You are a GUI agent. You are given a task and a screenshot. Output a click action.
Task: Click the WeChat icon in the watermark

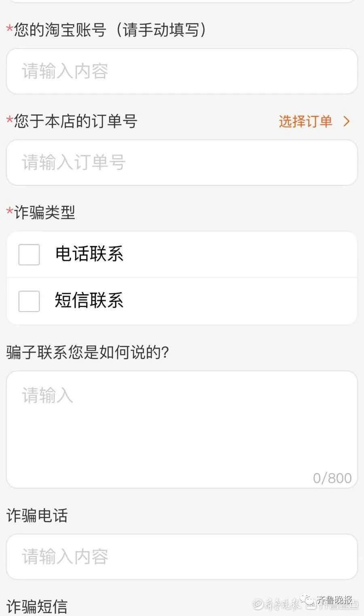pyautogui.click(x=309, y=600)
